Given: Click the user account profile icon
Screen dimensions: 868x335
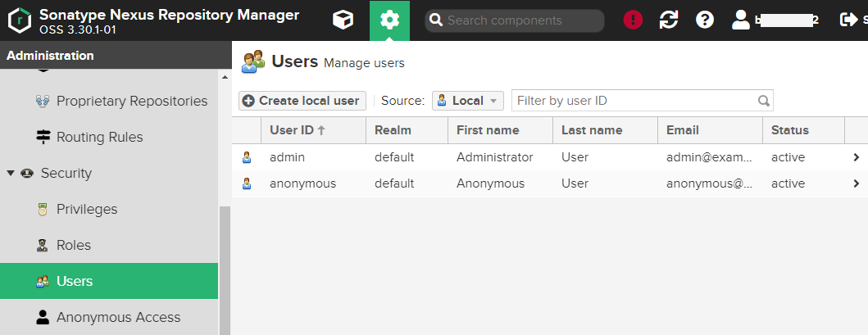Looking at the screenshot, I should 741,20.
